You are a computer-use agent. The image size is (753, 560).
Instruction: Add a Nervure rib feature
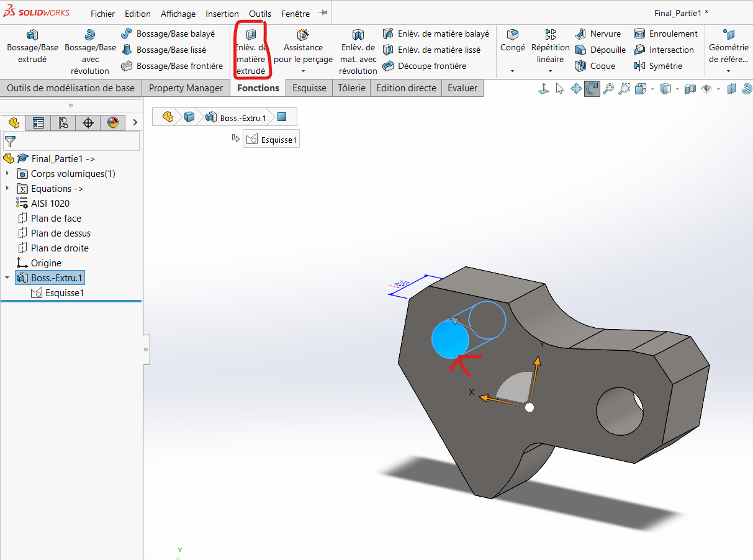(x=598, y=34)
